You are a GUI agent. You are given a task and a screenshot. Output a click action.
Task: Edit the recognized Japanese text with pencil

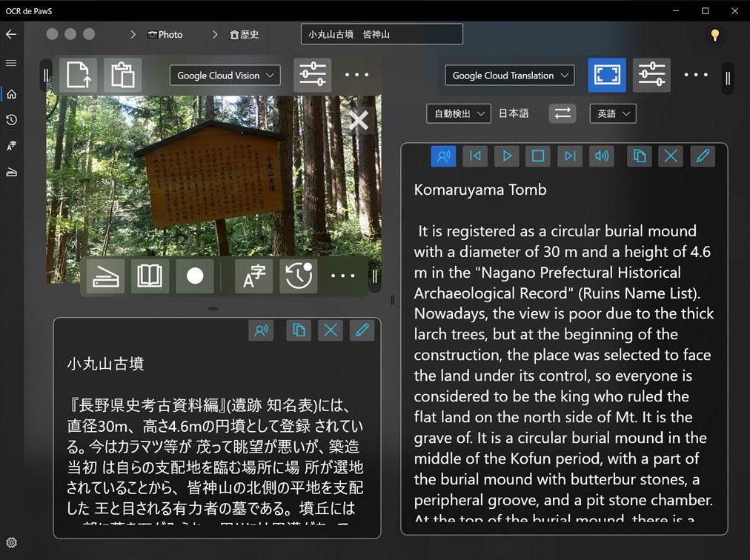pyautogui.click(x=362, y=330)
